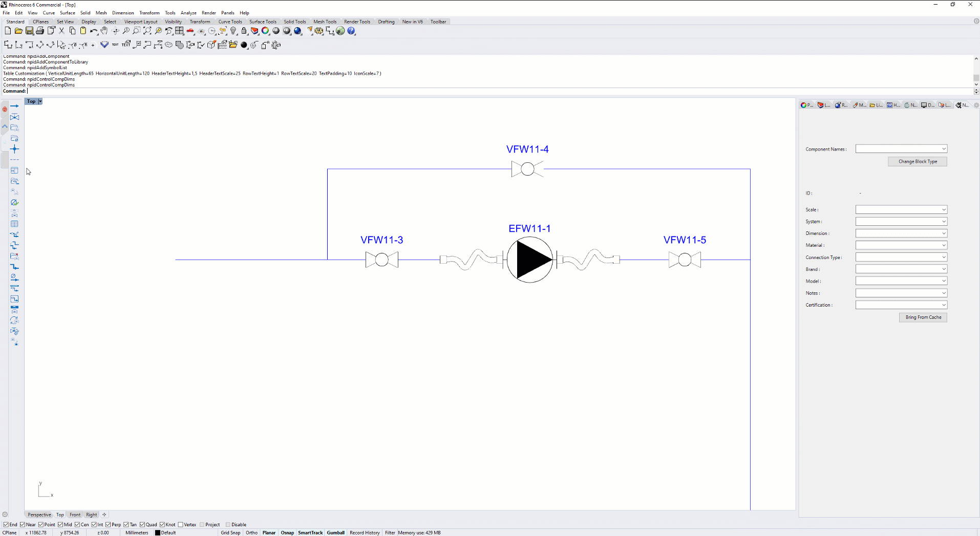Screen dimensions: 980x536
Task: Open the System dropdown
Action: click(x=901, y=221)
